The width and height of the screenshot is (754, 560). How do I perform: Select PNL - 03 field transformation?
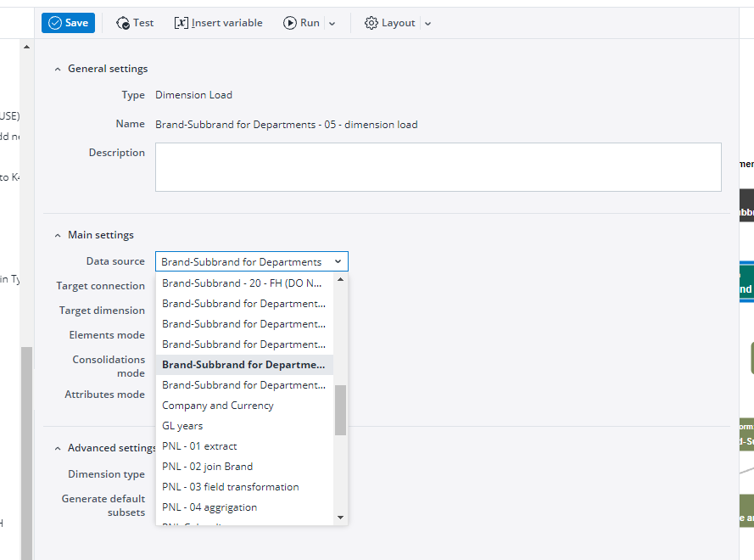pos(230,487)
